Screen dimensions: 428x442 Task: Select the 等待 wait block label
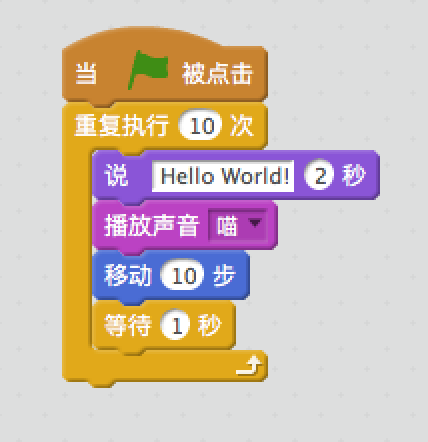pos(128,325)
